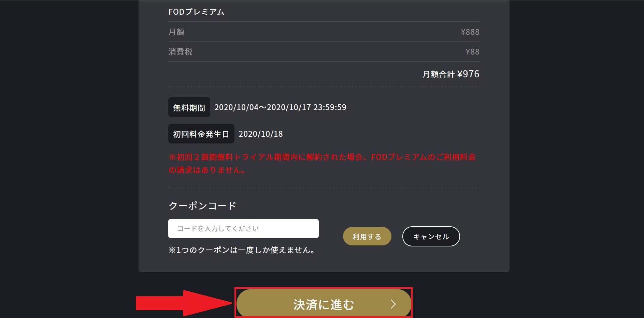
Task: Click the 月額 row label
Action: click(x=176, y=32)
